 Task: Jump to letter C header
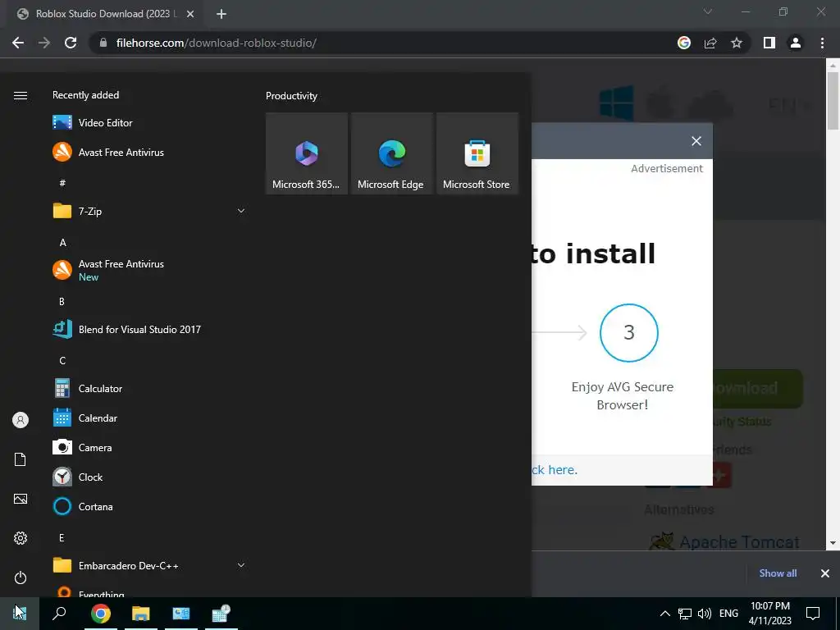coord(62,361)
